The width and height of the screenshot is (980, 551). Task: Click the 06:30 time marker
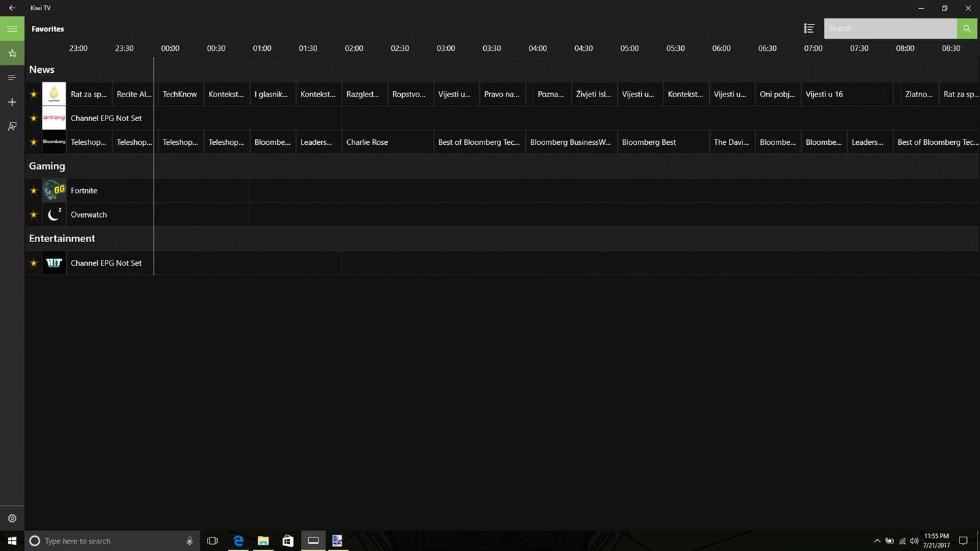[767, 48]
